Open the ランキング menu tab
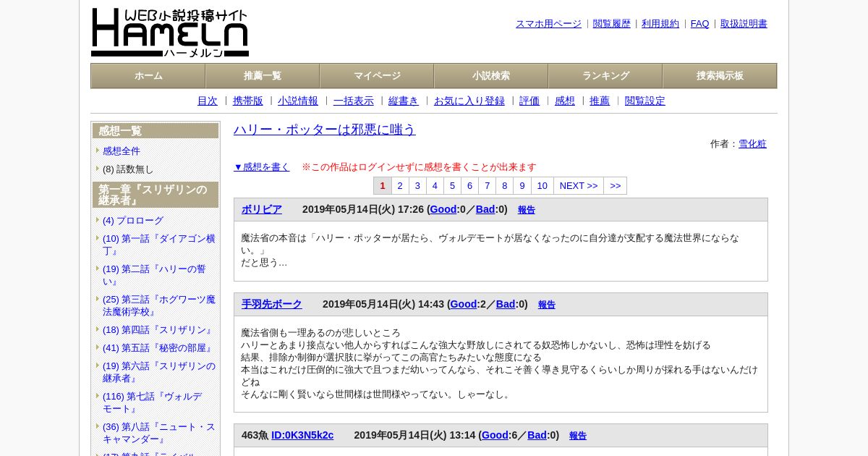The image size is (868, 456). point(605,76)
